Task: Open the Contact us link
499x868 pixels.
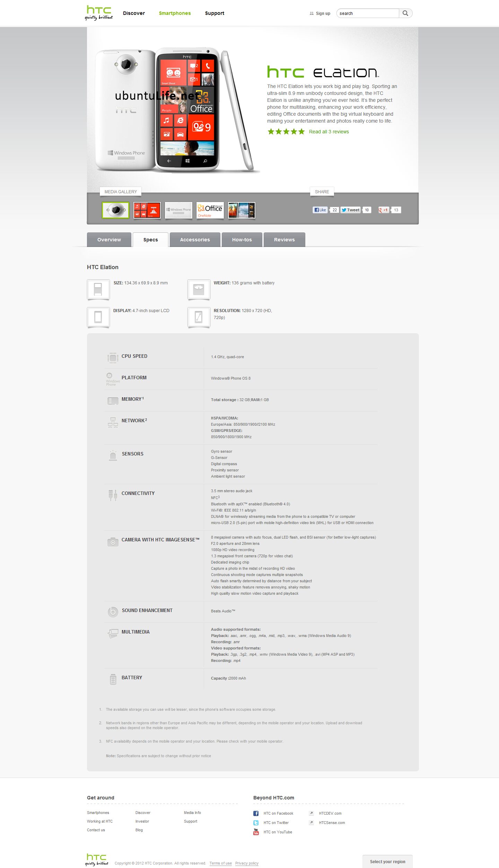Action: click(x=96, y=830)
